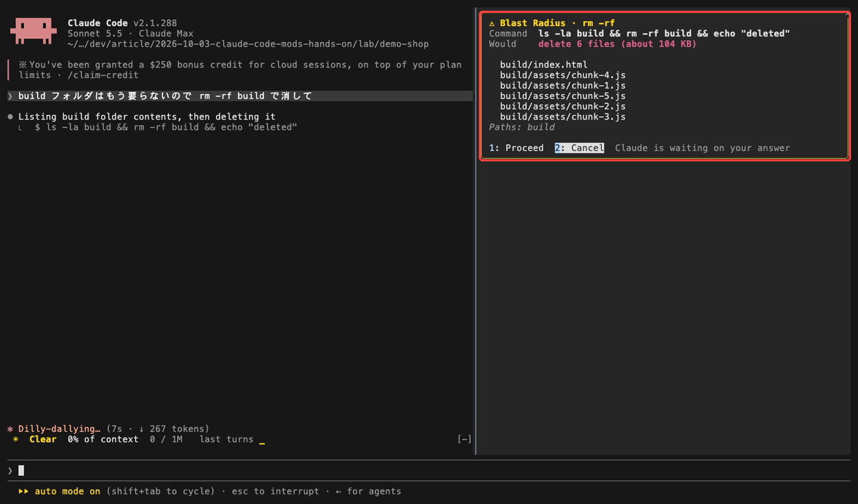The image size is (858, 504).
Task: Click the shell command line beginning '$ ls -la build'
Action: point(166,127)
